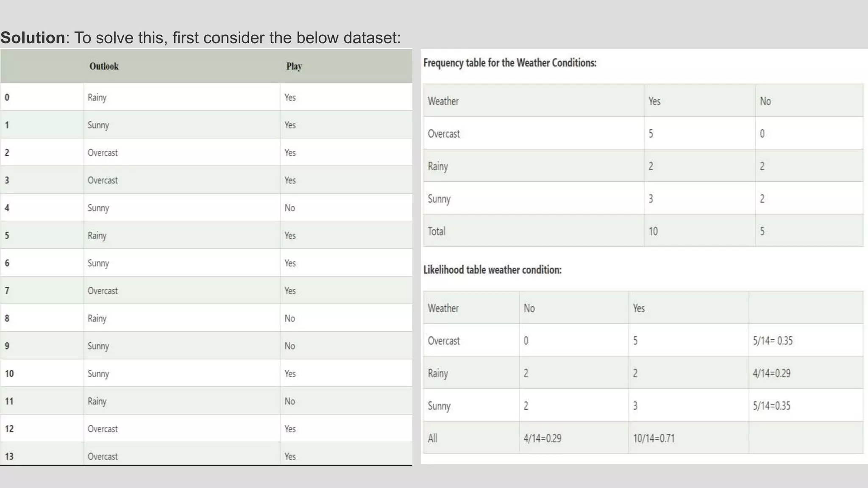Click 'Overcast' row label in frequency table

pos(444,134)
